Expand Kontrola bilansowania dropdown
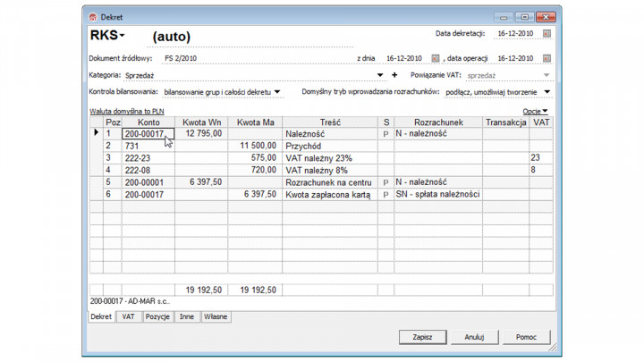Viewport: 644px width, 362px height. 277,92
